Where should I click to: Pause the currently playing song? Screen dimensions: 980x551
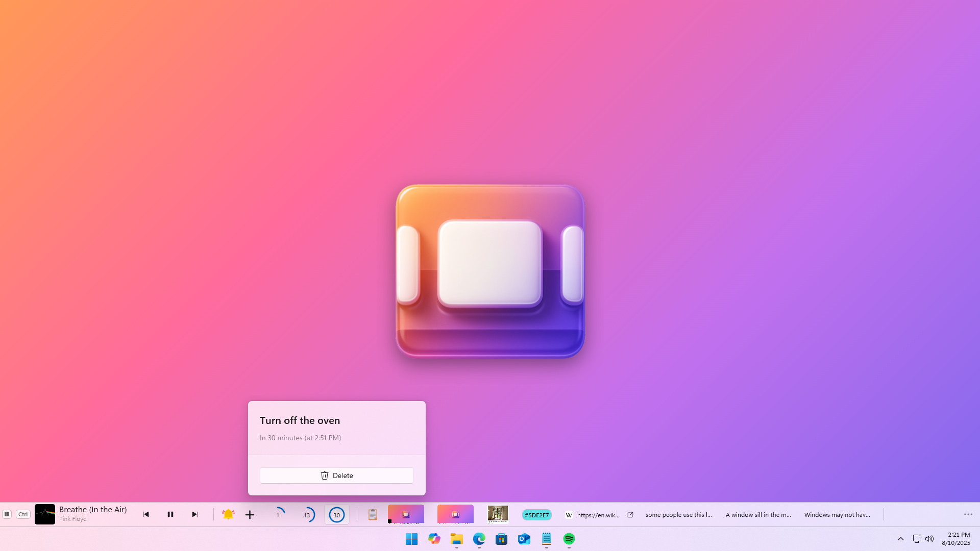coord(170,514)
